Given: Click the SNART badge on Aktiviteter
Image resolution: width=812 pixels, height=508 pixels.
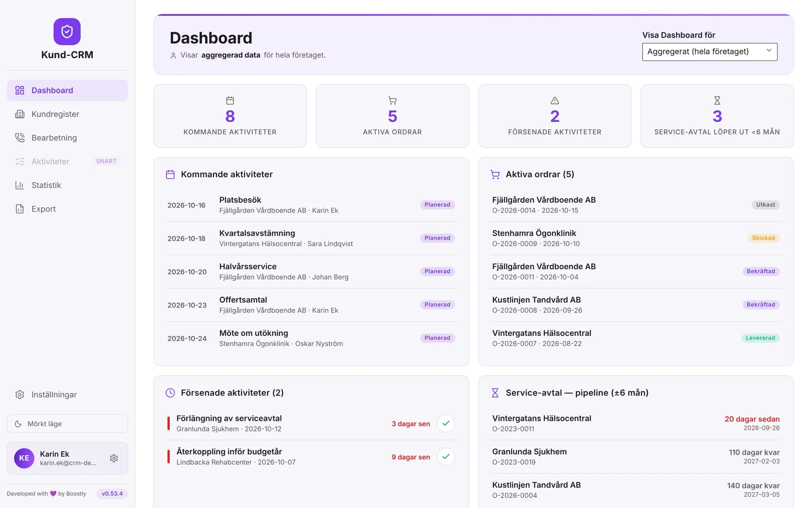Looking at the screenshot, I should [106, 162].
